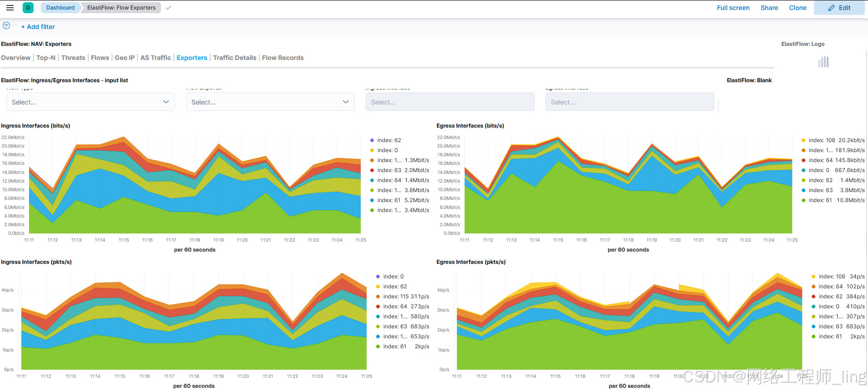Enter Full screen mode
The width and height of the screenshot is (868, 391).
click(733, 8)
